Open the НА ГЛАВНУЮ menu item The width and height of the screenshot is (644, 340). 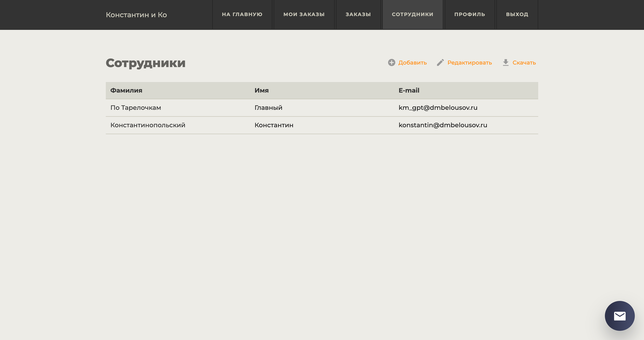[242, 14]
